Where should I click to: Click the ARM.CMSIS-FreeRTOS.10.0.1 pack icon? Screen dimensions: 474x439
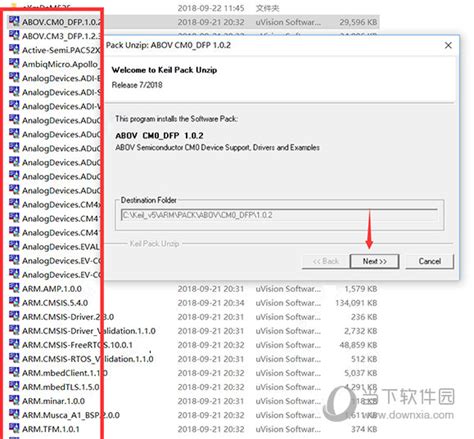(x=14, y=344)
